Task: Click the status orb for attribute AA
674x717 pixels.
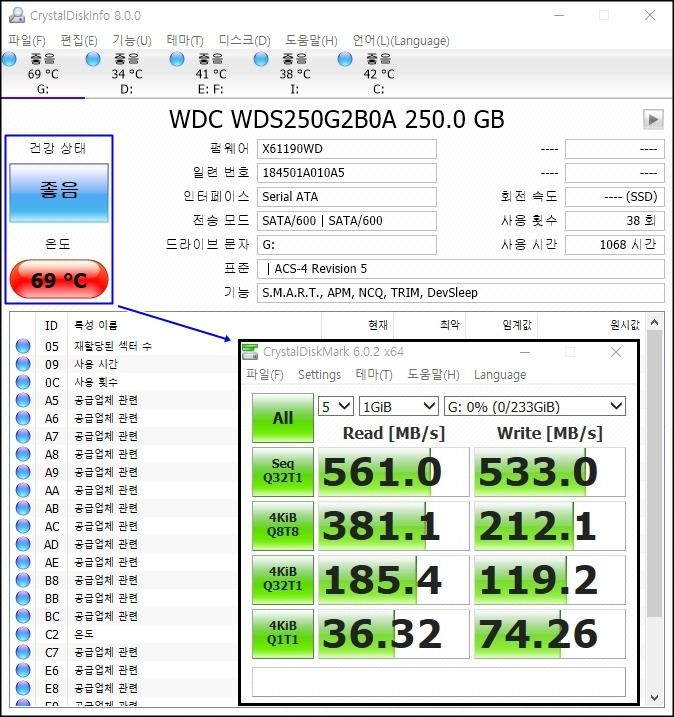Action: coord(23,490)
